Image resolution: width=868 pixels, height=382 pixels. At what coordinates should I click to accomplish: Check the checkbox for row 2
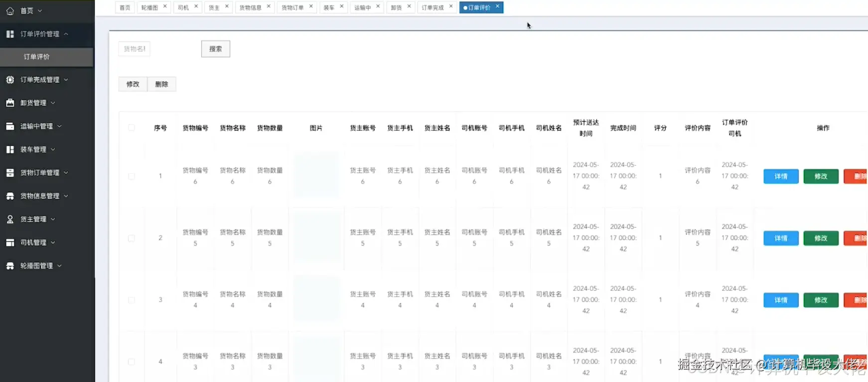pyautogui.click(x=132, y=238)
